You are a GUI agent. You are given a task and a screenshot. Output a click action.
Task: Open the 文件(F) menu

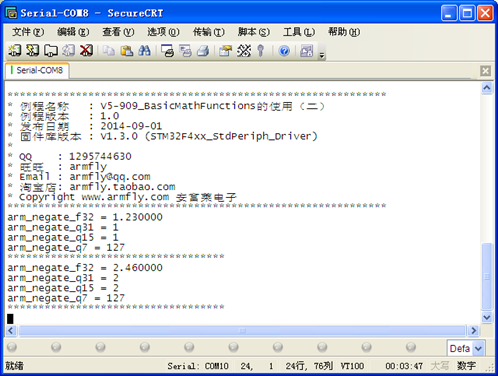[x=28, y=32]
